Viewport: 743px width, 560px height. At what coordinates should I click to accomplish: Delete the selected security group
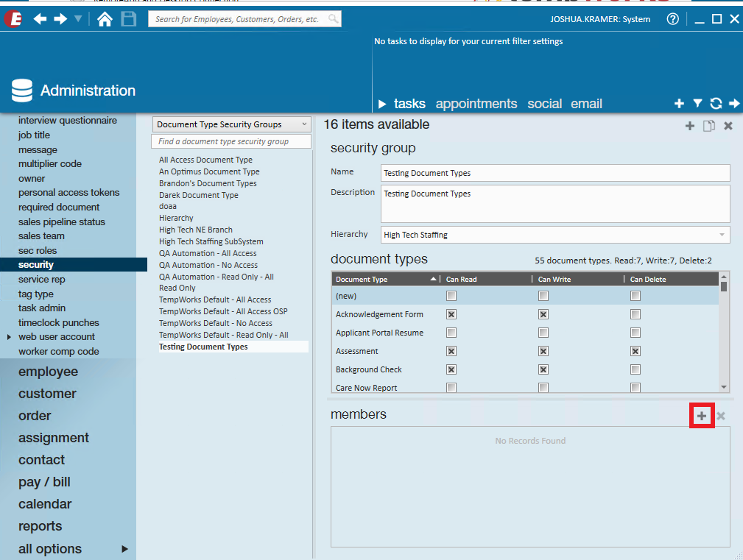(728, 125)
